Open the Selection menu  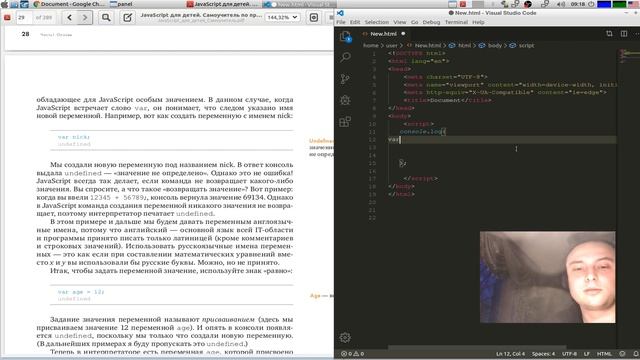376,22
